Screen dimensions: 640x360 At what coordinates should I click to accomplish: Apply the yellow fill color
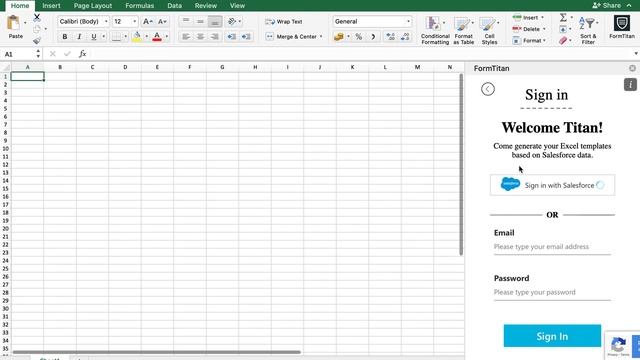(x=137, y=37)
